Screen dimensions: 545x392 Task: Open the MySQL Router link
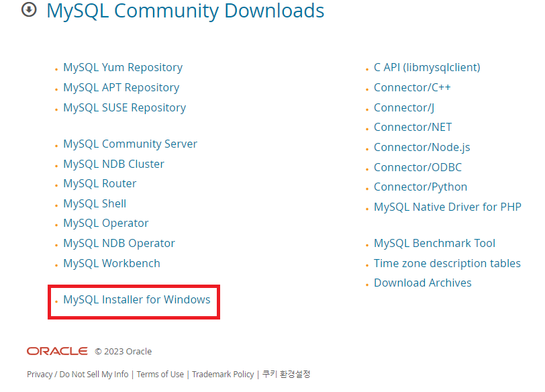[100, 183]
